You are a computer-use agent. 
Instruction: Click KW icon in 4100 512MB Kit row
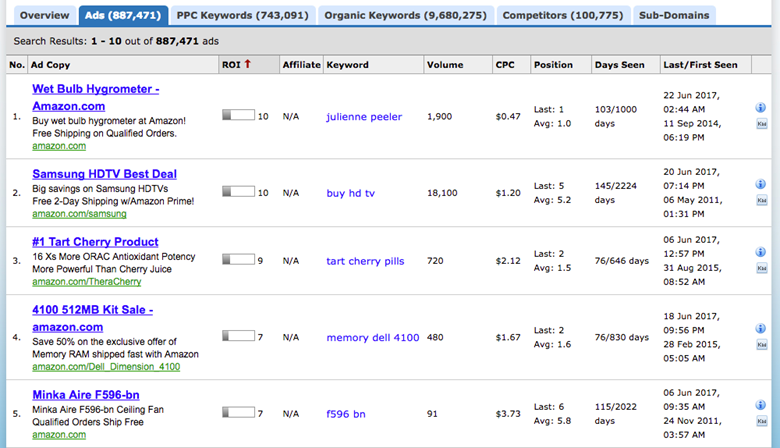point(762,345)
